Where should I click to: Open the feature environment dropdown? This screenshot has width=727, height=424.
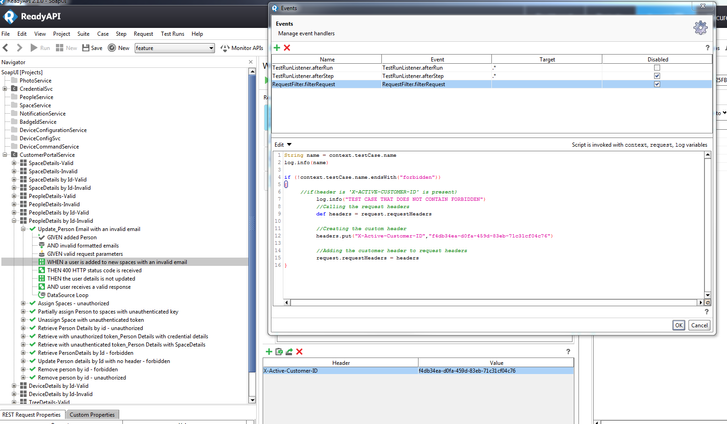(x=174, y=48)
